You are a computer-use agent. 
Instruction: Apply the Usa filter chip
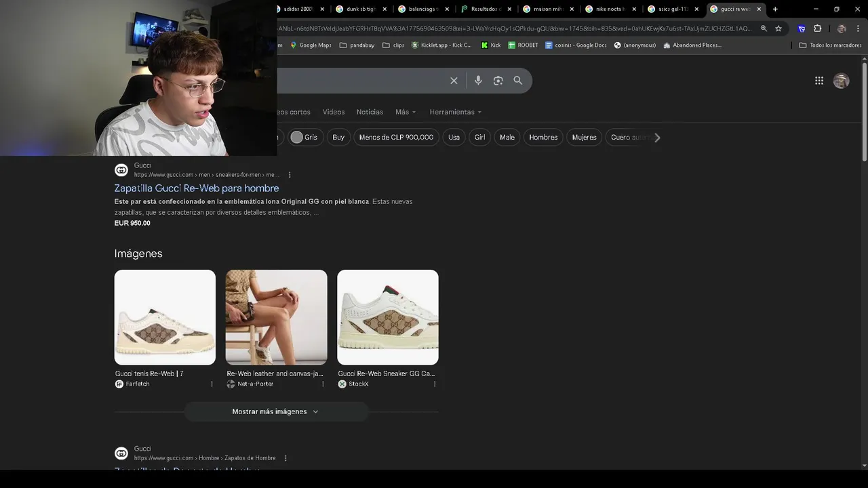pyautogui.click(x=454, y=138)
